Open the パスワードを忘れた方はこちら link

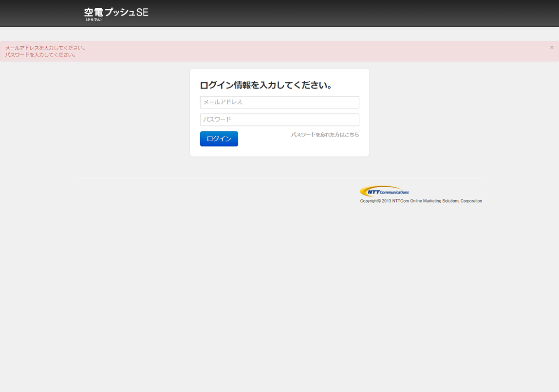tap(325, 135)
